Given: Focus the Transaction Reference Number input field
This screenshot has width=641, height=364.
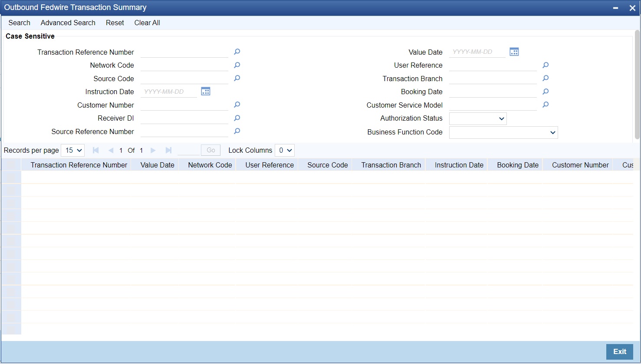Looking at the screenshot, I should coord(184,52).
